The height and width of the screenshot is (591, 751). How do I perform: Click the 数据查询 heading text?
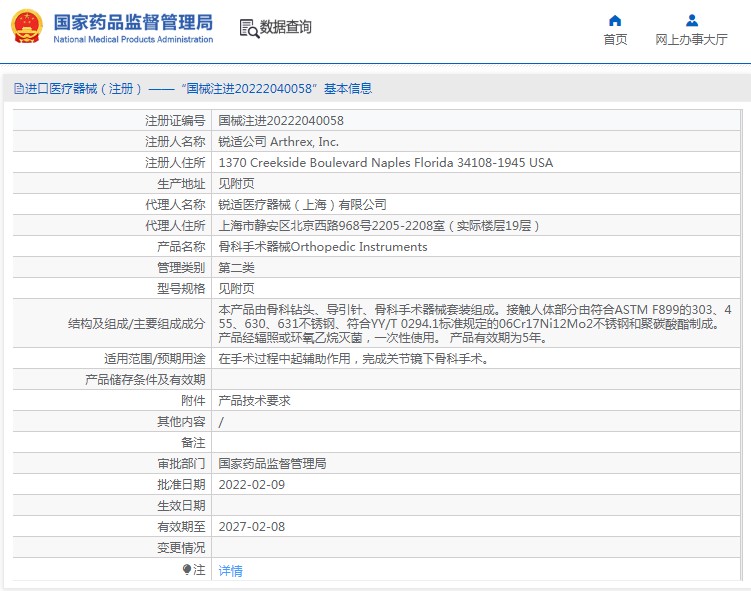point(285,27)
